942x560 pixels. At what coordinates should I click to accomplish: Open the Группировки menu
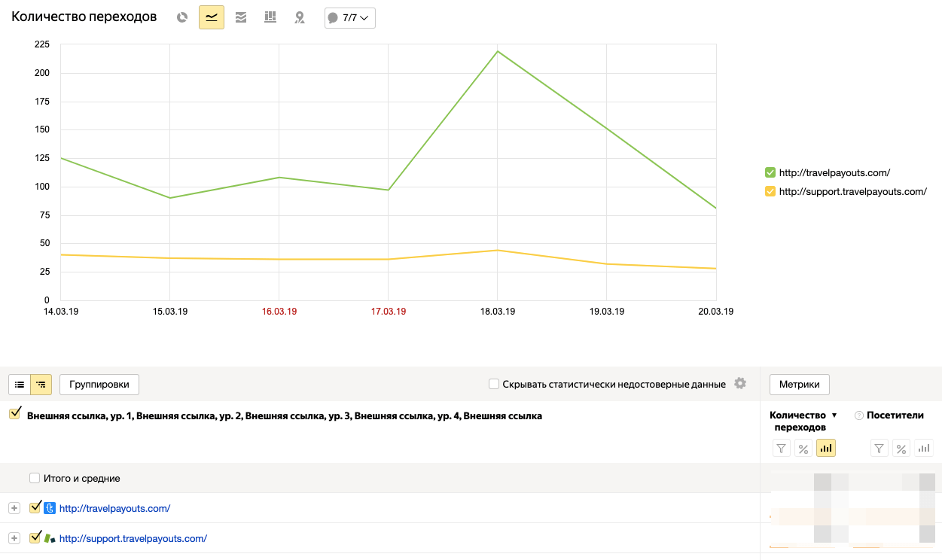coord(99,385)
